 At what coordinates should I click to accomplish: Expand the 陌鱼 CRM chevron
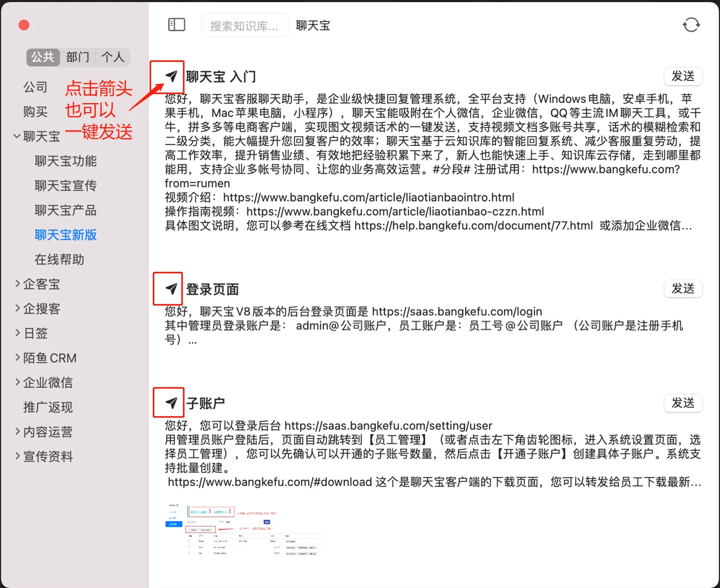click(17, 358)
